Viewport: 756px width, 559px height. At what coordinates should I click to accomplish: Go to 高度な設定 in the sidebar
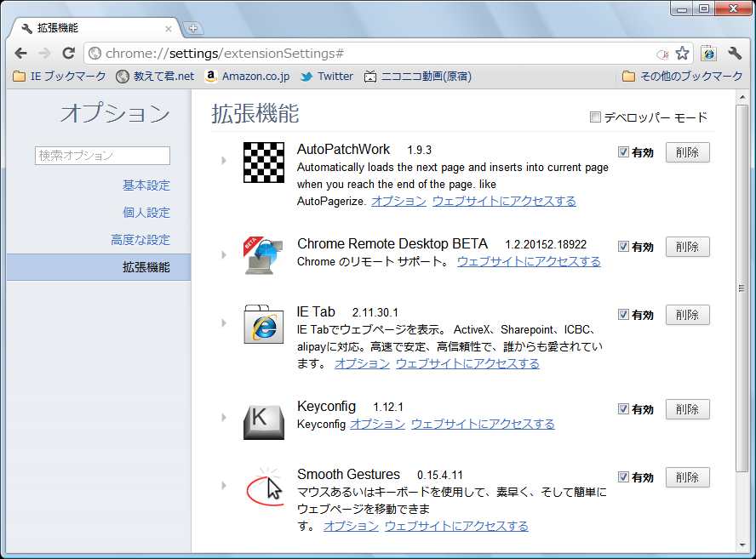pyautogui.click(x=140, y=240)
